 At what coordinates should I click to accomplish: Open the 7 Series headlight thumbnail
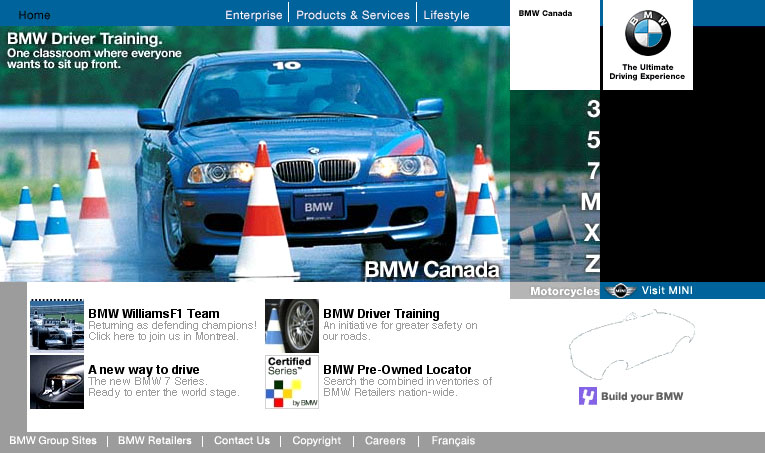coord(57,382)
